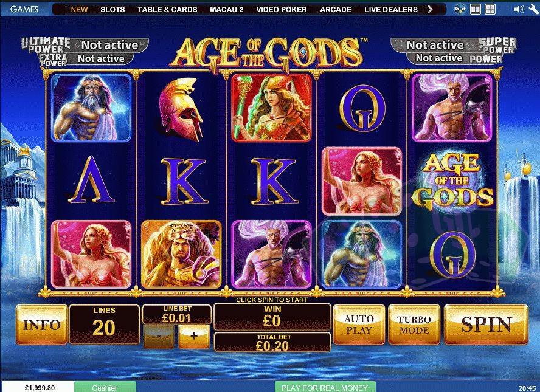Viewport: 540px width, 392px height.
Task: Open the Cashier
Action: pos(105,387)
